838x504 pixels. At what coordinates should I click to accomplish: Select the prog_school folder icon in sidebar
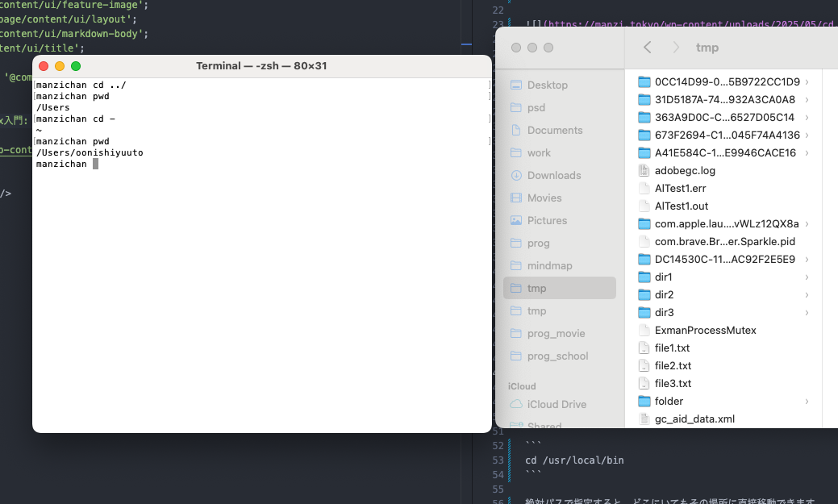click(515, 356)
